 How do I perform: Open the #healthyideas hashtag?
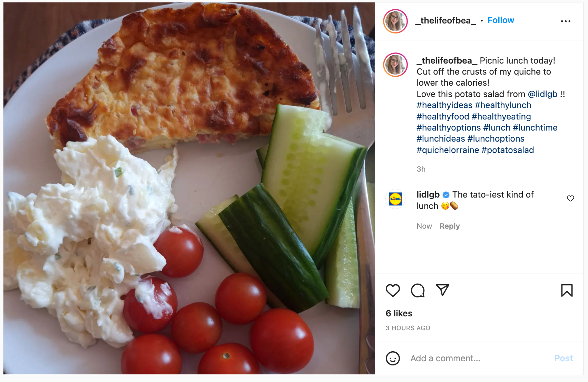(444, 105)
